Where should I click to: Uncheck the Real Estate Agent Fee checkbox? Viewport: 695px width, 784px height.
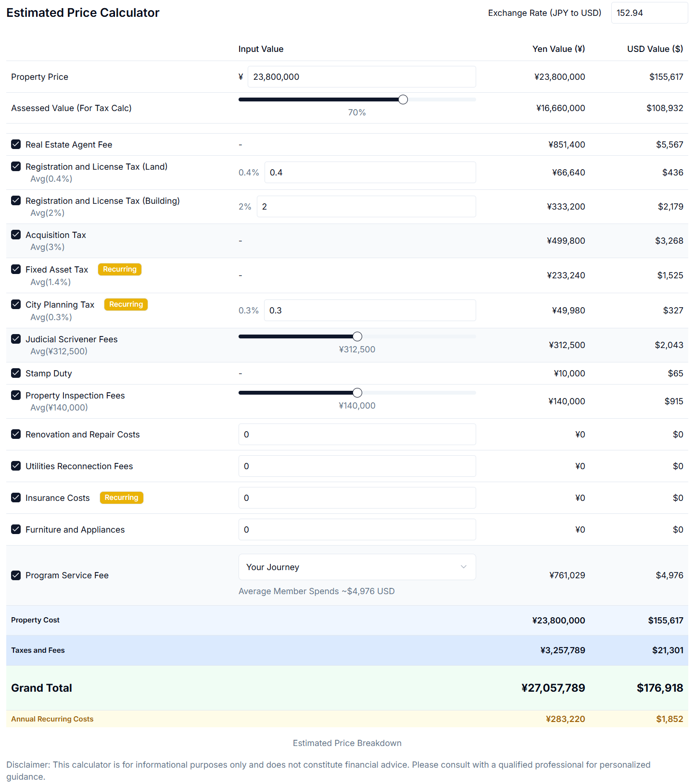point(16,144)
